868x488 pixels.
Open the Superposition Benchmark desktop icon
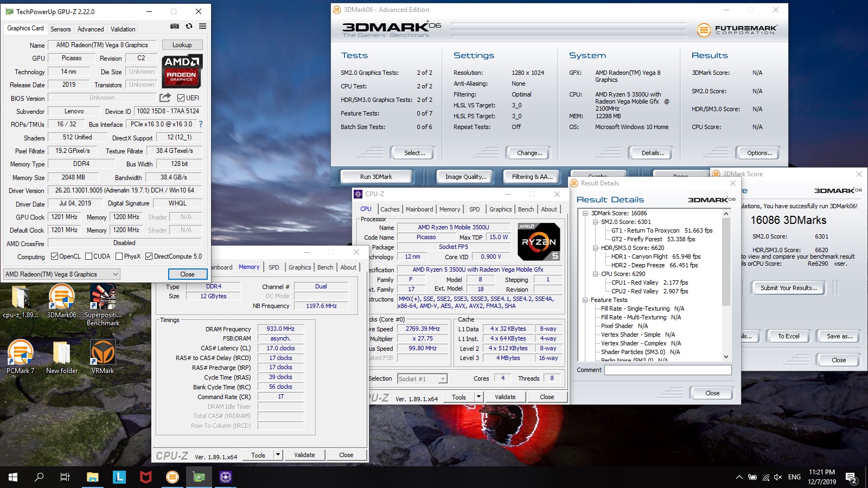pyautogui.click(x=103, y=305)
